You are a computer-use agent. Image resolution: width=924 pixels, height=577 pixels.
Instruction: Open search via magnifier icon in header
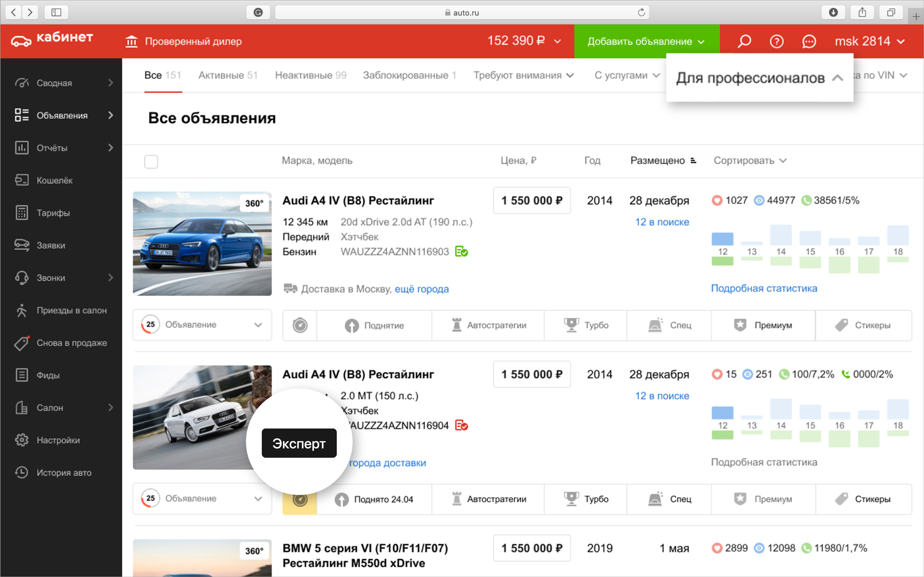(744, 41)
